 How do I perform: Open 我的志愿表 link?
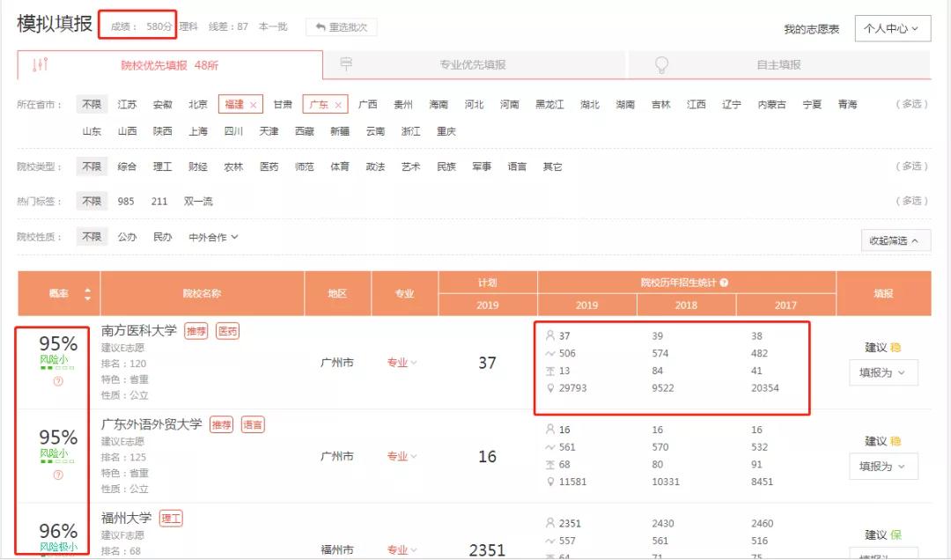(812, 29)
